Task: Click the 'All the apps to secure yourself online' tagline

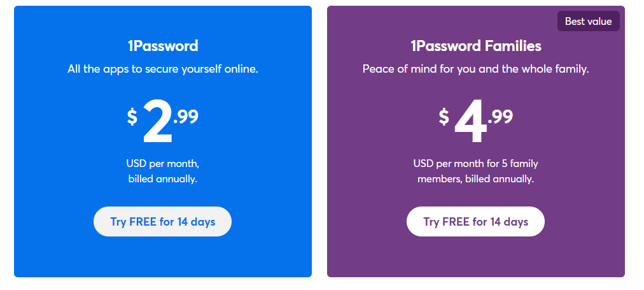Action: point(163,69)
